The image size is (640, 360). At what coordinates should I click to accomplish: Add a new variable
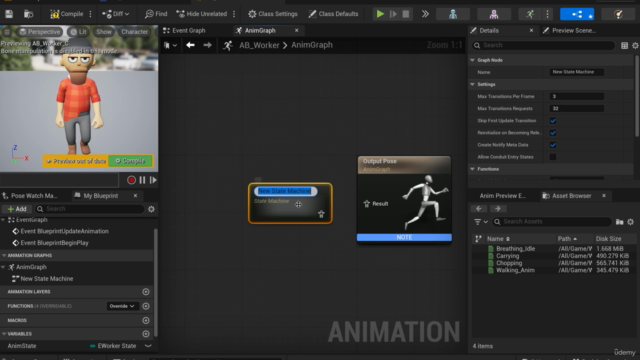click(x=146, y=334)
